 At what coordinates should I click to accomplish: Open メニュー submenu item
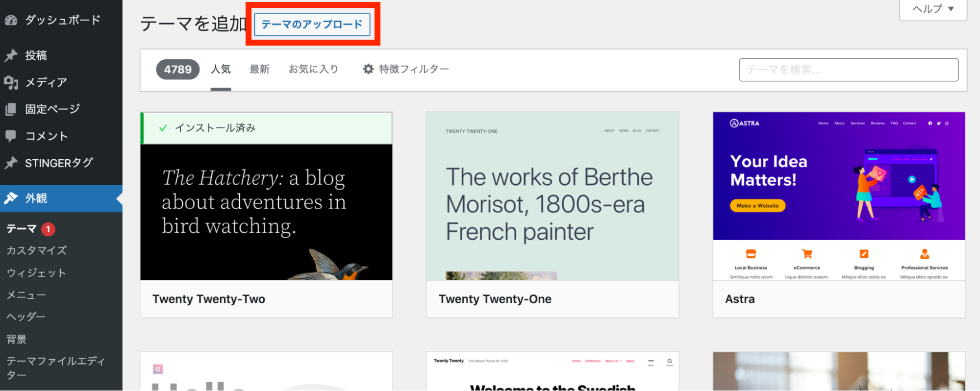26,295
